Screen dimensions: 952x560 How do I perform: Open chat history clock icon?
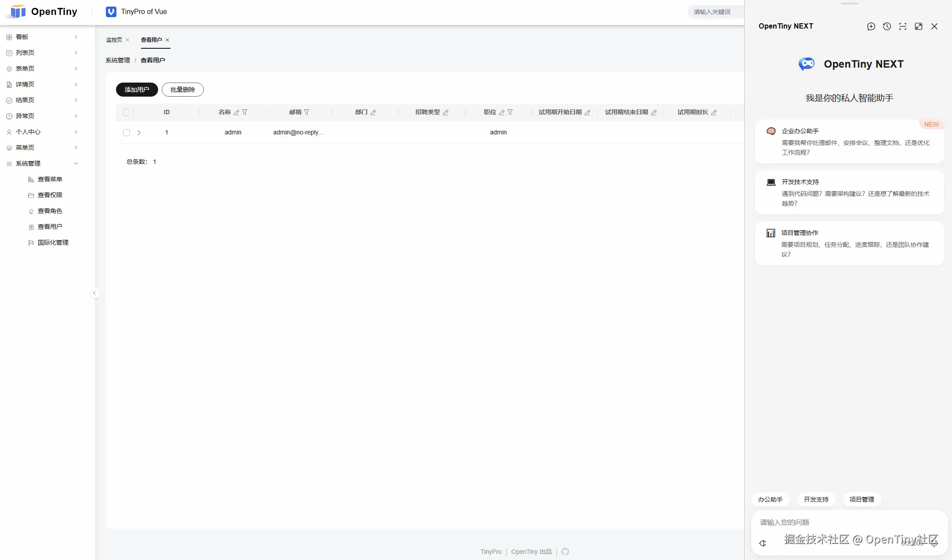pos(887,26)
